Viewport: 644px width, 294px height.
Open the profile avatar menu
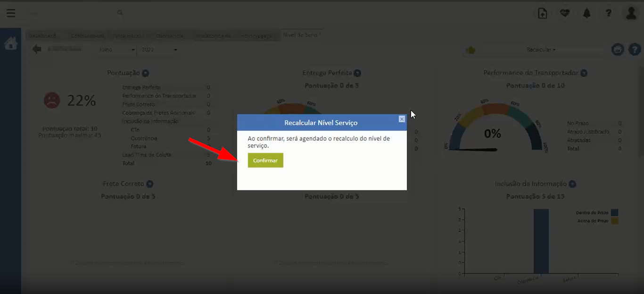pyautogui.click(x=630, y=13)
